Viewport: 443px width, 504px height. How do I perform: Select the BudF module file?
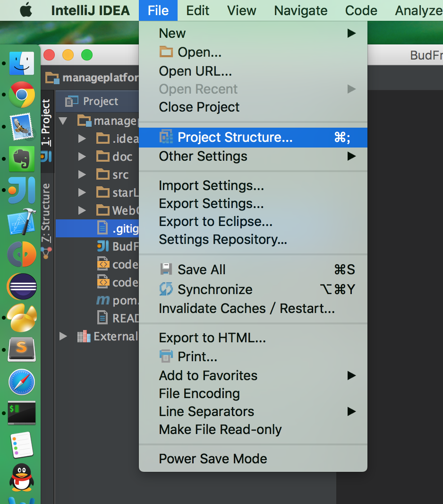pyautogui.click(x=97, y=246)
